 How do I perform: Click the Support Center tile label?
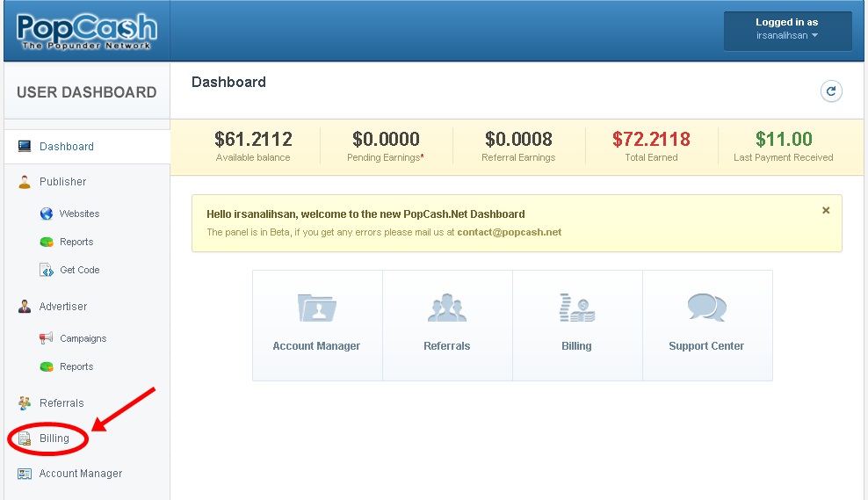pos(706,346)
